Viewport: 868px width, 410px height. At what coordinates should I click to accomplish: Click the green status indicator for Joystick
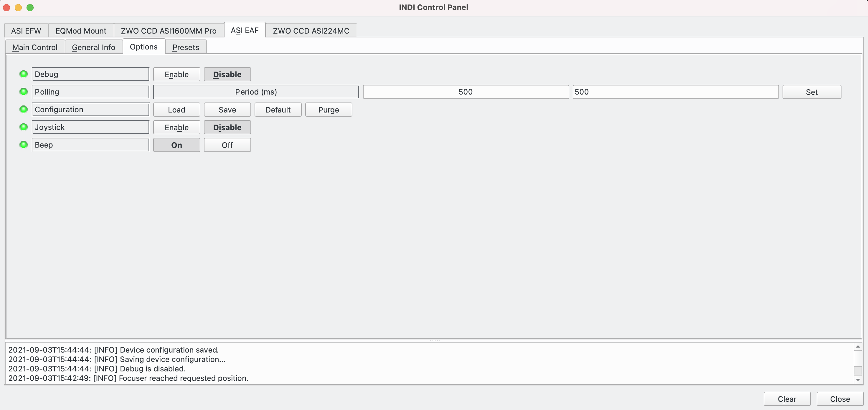(x=24, y=127)
